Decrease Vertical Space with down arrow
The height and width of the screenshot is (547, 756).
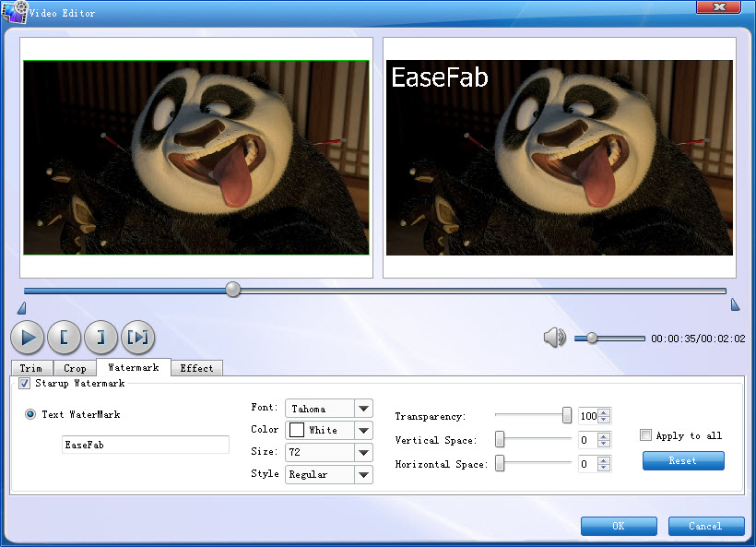coord(604,444)
